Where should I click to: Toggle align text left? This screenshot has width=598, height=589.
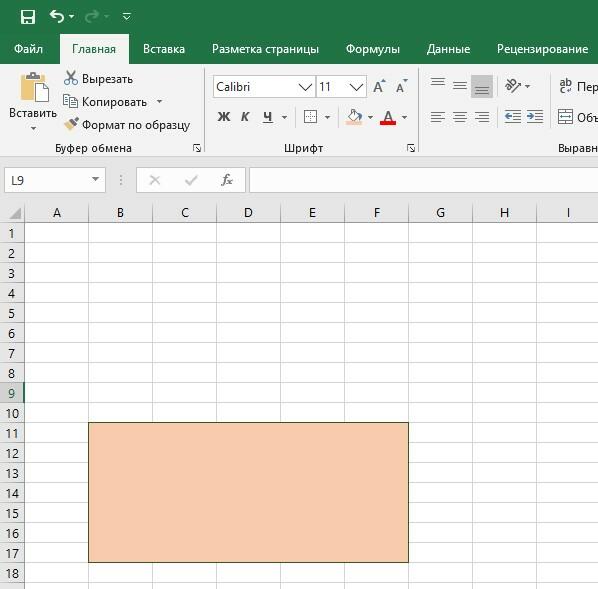click(x=438, y=117)
